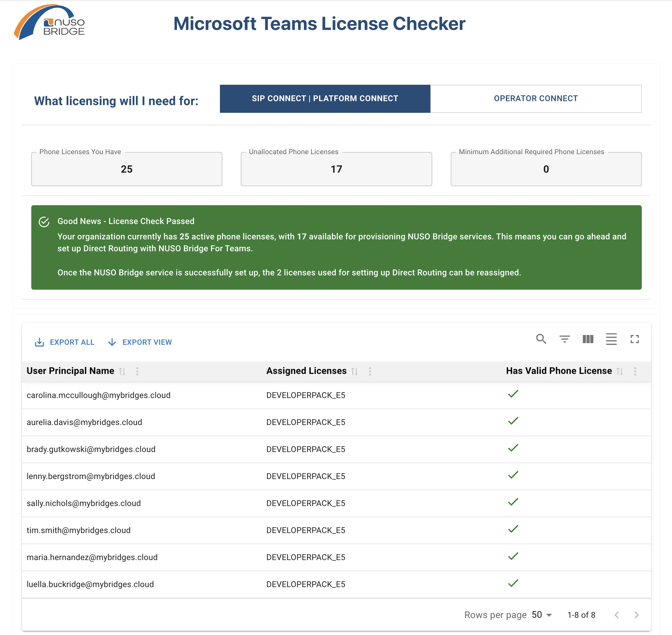Image resolution: width=672 pixels, height=635 pixels.
Task: Click DEVELOPERPACK_E5 in luella.buckridge row
Action: pyautogui.click(x=306, y=585)
